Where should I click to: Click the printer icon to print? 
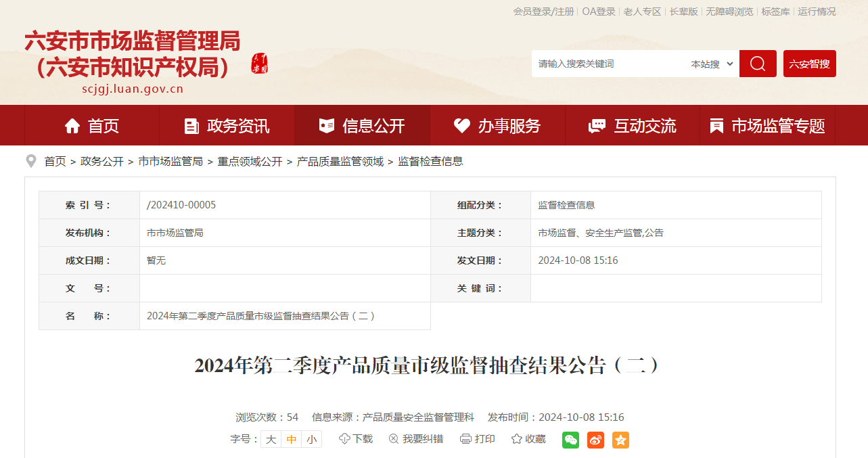tap(465, 439)
